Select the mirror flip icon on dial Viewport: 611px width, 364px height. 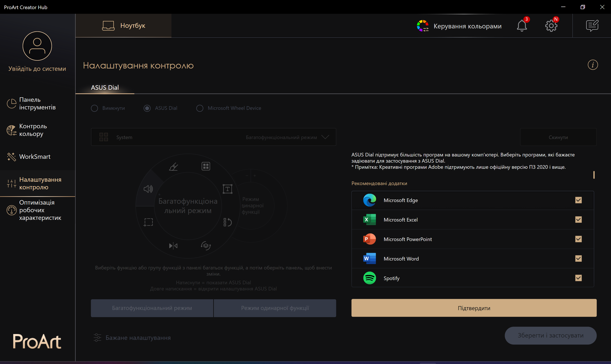tap(173, 245)
